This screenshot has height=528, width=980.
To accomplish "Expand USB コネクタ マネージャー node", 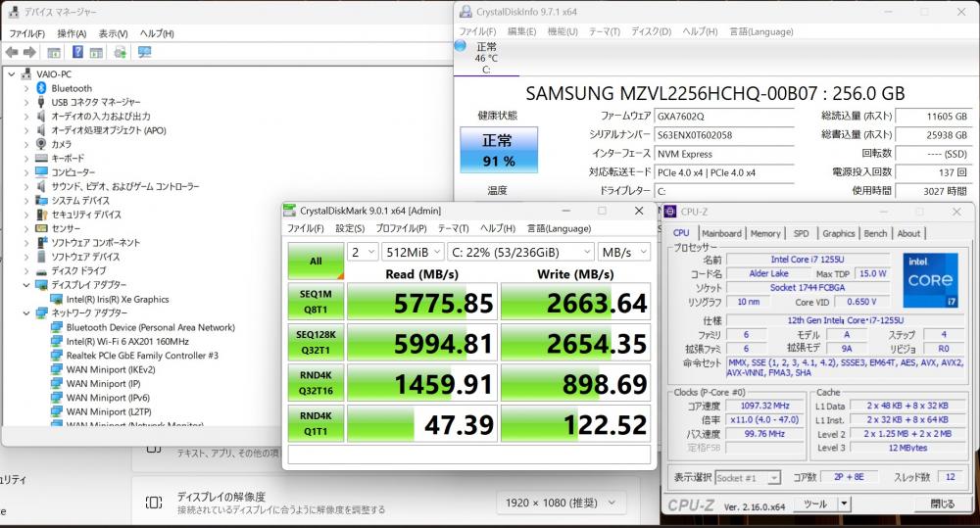I will pyautogui.click(x=26, y=102).
